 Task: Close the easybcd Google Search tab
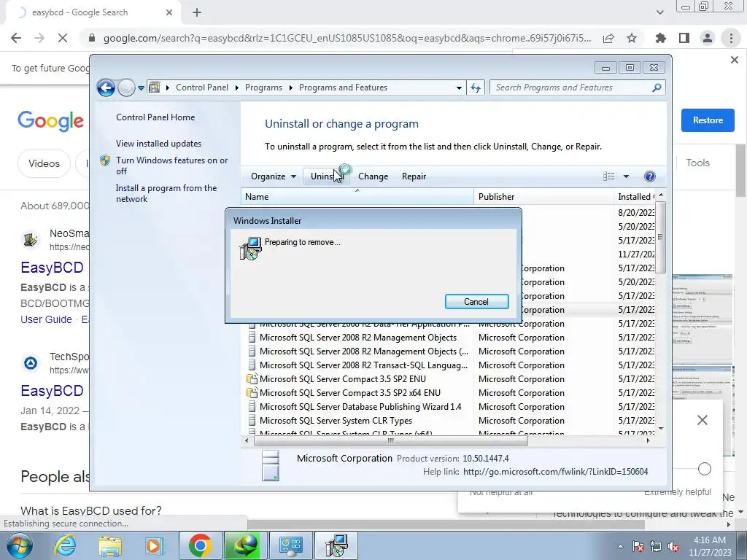point(169,12)
